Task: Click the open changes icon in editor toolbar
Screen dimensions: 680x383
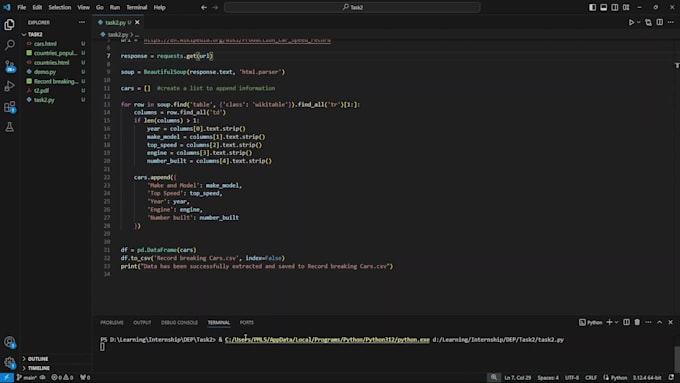Action: [648, 23]
